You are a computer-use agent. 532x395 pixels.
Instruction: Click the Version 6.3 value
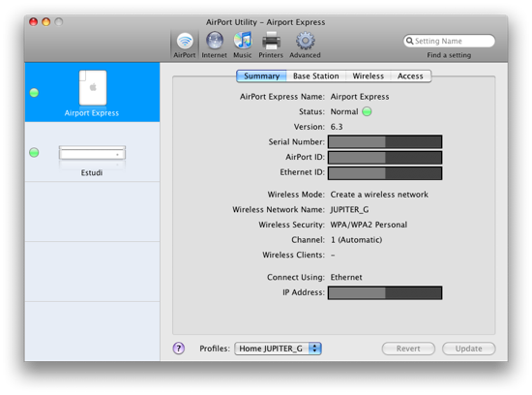(x=337, y=127)
